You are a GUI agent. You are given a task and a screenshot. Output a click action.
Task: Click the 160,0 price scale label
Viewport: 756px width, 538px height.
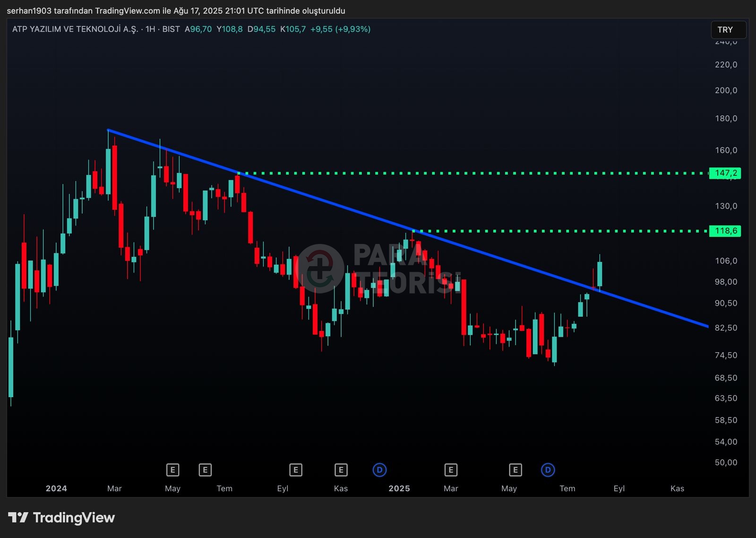726,150
